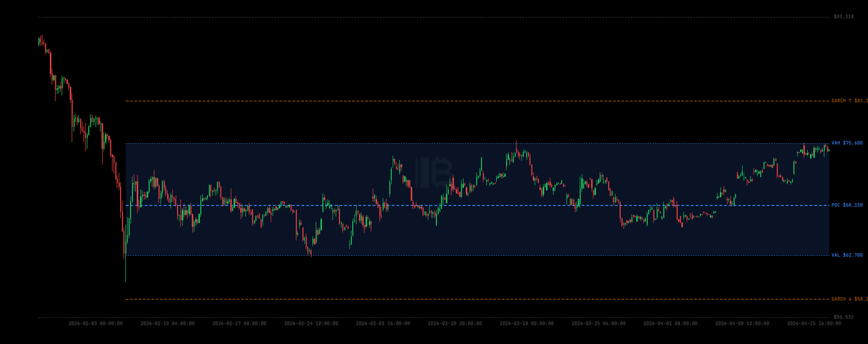Image resolution: width=868 pixels, height=344 pixels.
Task: Click the 2026-04-01 08:00:00 axis label
Action: coord(671,324)
